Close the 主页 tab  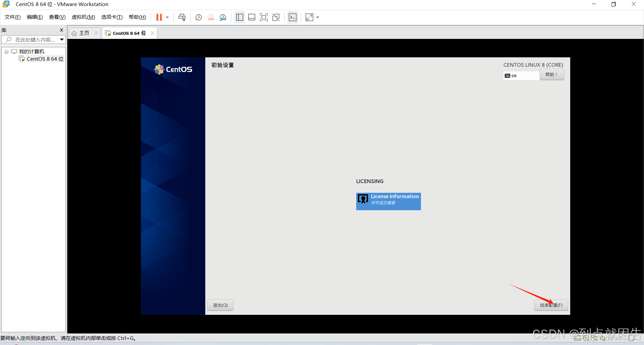click(x=96, y=33)
